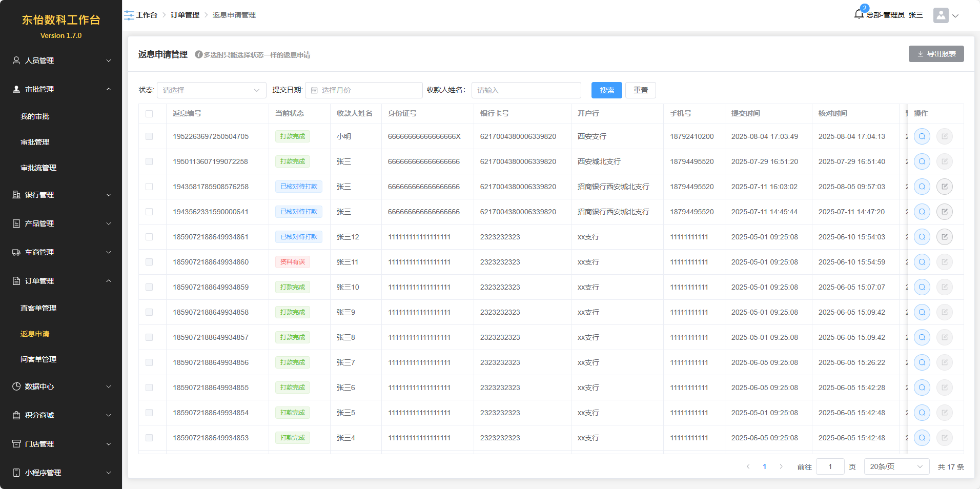Toggle the select-all checkbox in table header
The image size is (980, 489).
(x=149, y=114)
